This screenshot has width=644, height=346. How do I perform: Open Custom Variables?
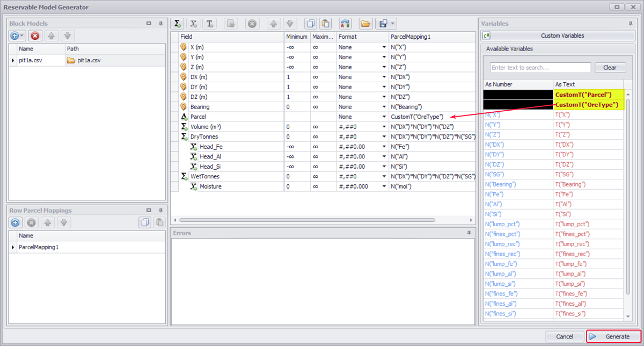pyautogui.click(x=556, y=36)
